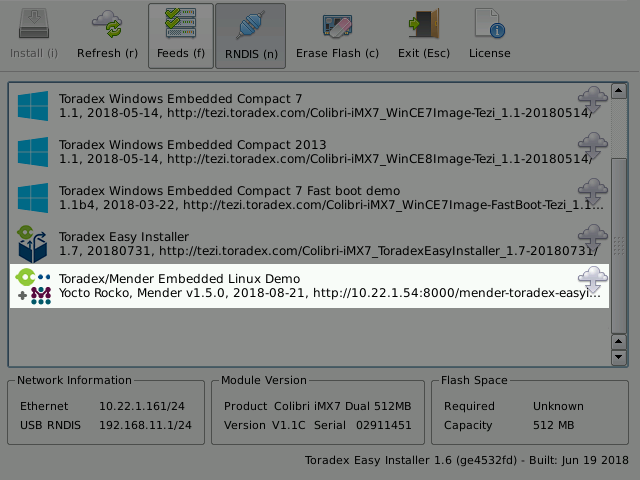
Task: Open Erase Flash (c) tool
Action: [x=337, y=36]
